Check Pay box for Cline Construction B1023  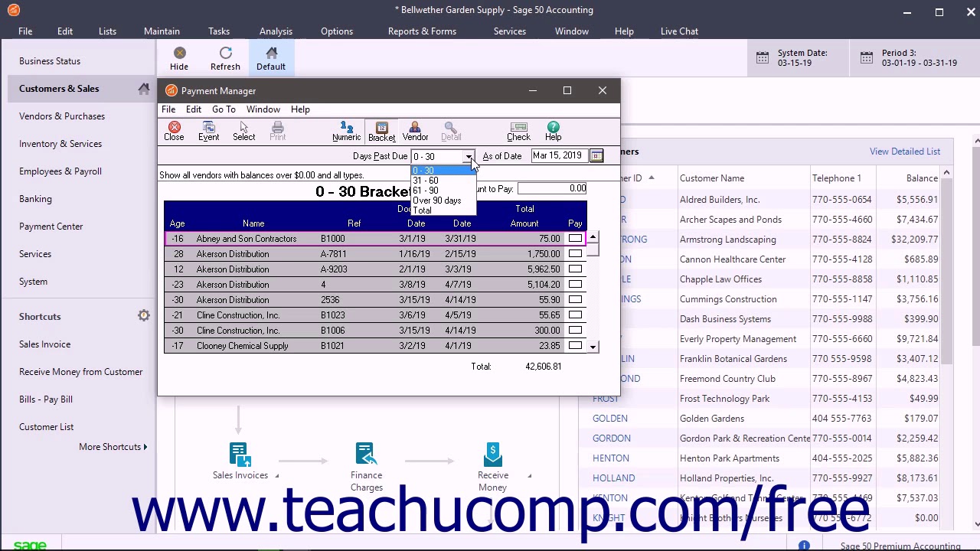[575, 315]
